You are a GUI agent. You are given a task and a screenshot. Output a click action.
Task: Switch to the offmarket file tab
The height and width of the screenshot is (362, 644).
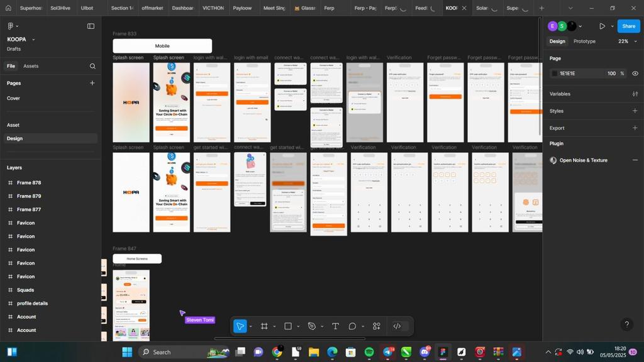tap(152, 8)
